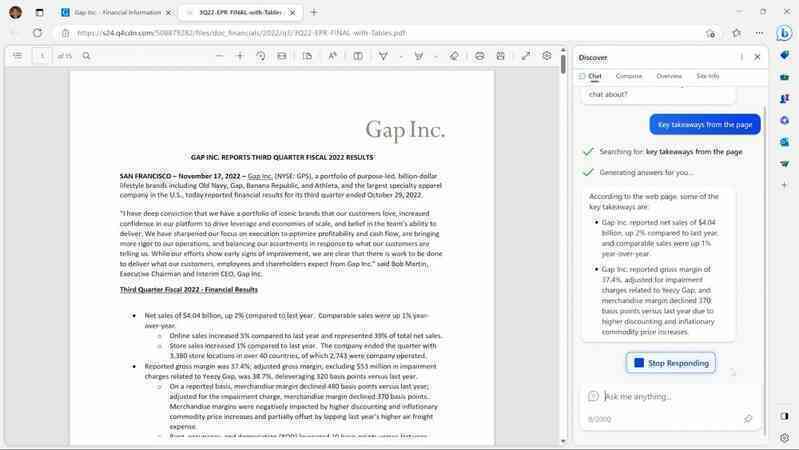Click the Discover chat scrollbar
The width and height of the screenshot is (799, 450).
[x=764, y=270]
